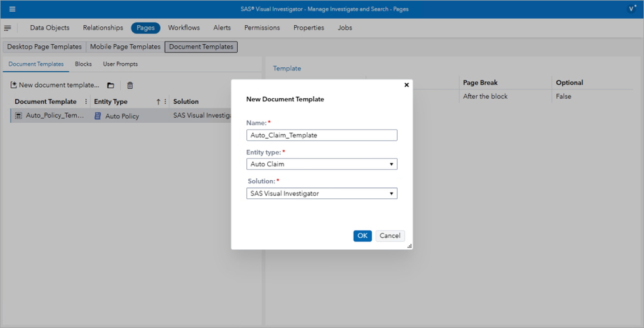Expand the Solution dropdown
Viewport: 644px width, 328px height.
coord(321,193)
